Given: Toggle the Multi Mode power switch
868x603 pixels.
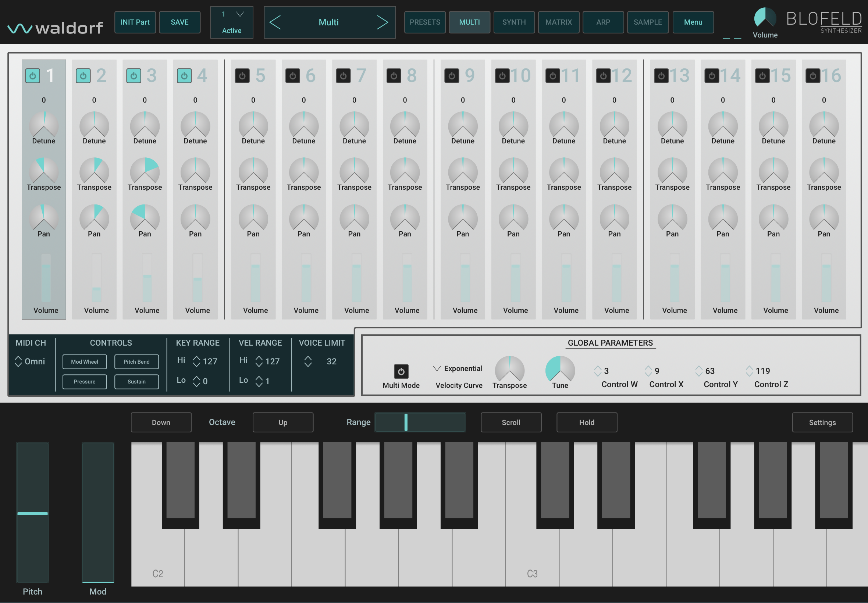Looking at the screenshot, I should click(x=401, y=371).
